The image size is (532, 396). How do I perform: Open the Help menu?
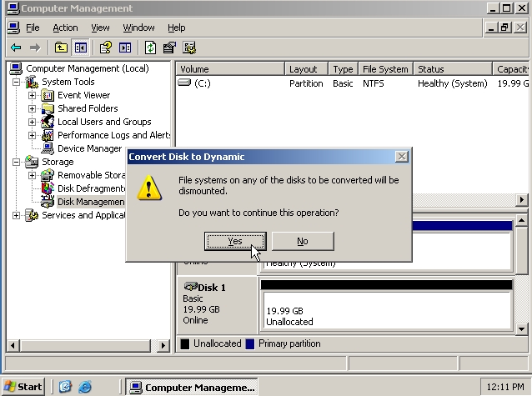(177, 28)
